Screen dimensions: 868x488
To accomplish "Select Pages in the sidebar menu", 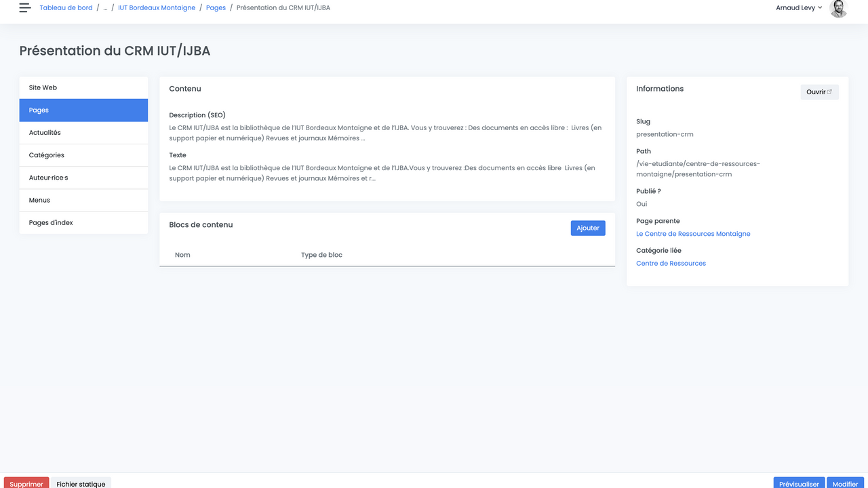I will click(83, 110).
